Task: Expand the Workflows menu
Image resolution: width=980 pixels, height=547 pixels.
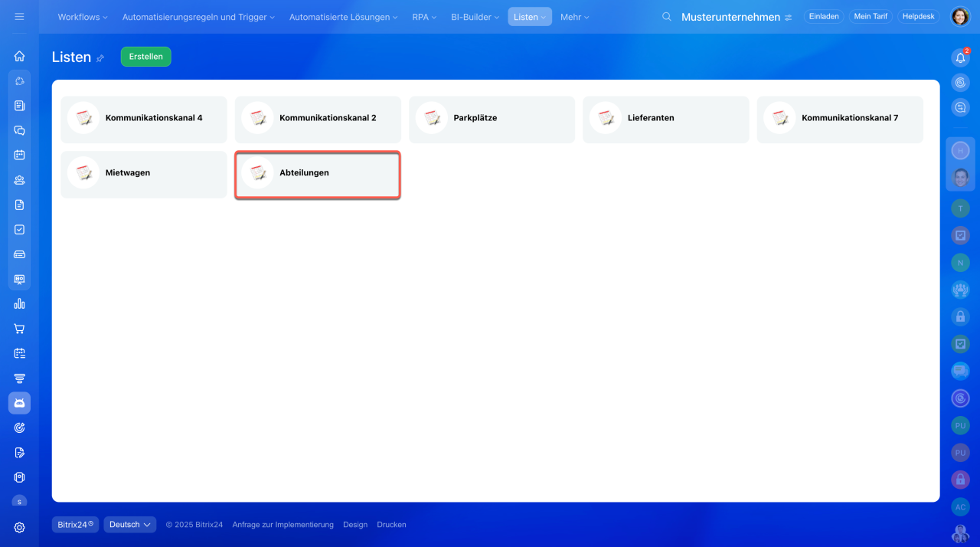Action: 83,17
